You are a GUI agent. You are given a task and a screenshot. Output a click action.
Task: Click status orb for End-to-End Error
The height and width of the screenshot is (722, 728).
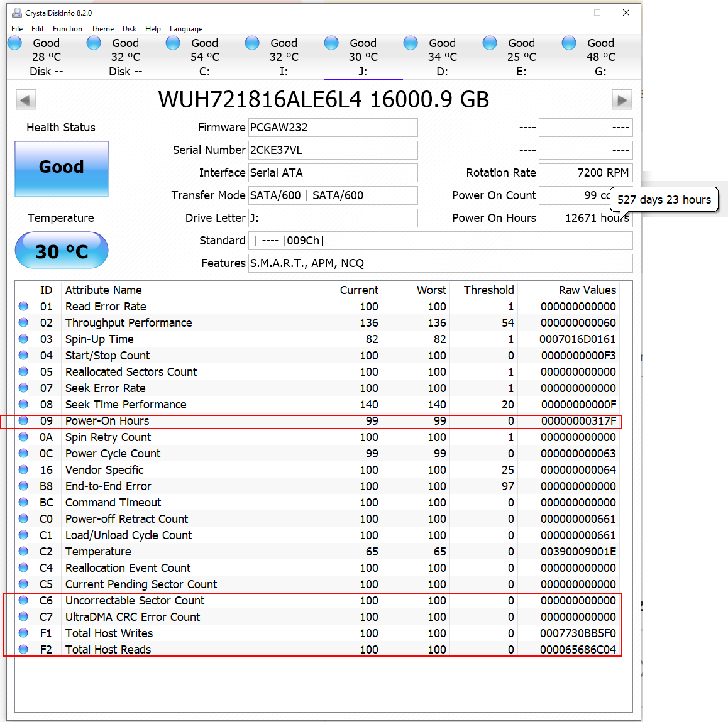[x=23, y=486]
